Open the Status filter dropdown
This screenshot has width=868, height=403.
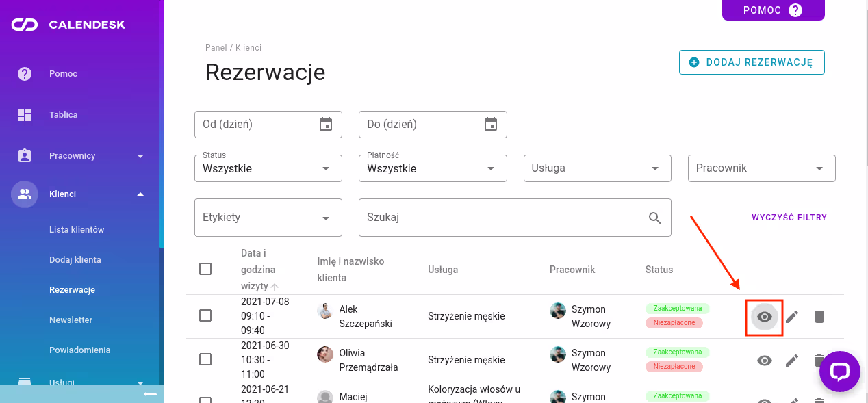point(268,168)
